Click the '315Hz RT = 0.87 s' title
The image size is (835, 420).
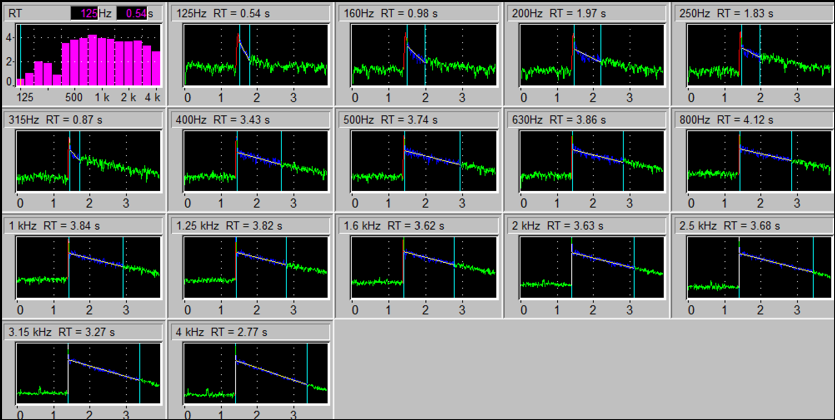pos(55,120)
